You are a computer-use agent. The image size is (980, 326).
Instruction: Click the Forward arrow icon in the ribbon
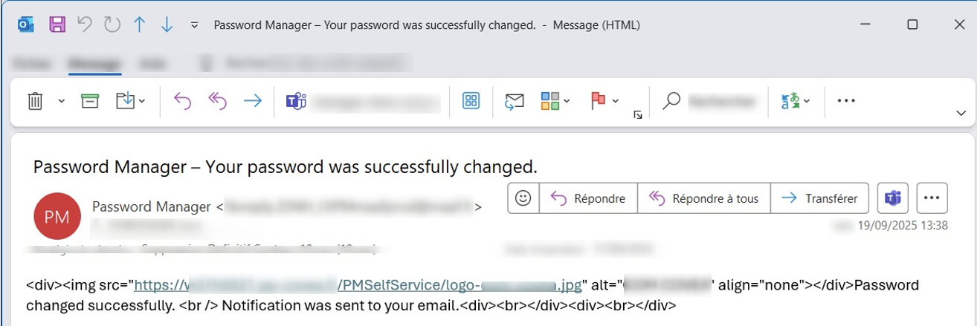coord(253,101)
